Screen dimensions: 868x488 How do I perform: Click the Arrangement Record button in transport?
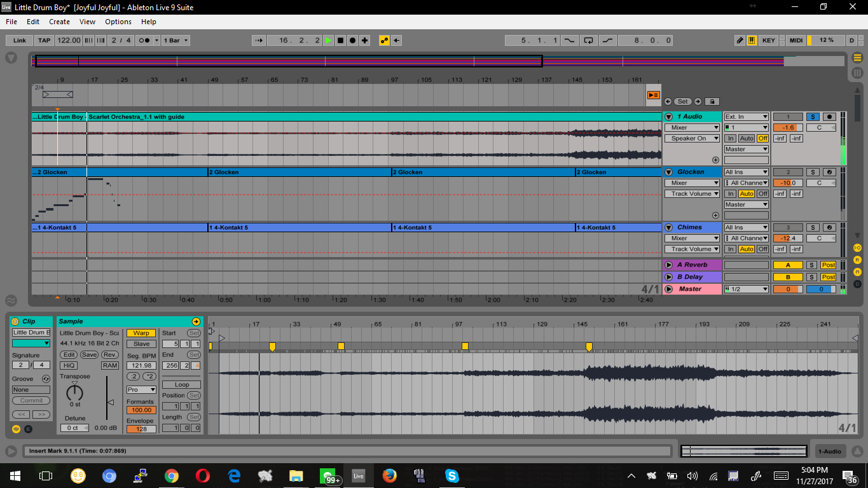click(x=352, y=40)
